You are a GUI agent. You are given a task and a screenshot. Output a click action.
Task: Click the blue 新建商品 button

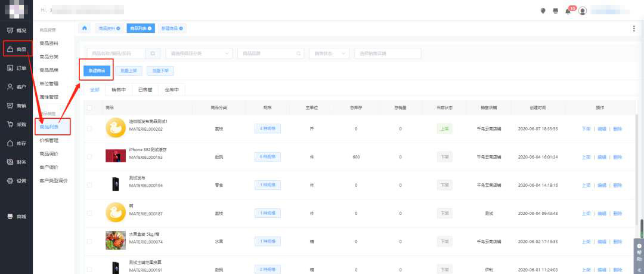point(97,70)
